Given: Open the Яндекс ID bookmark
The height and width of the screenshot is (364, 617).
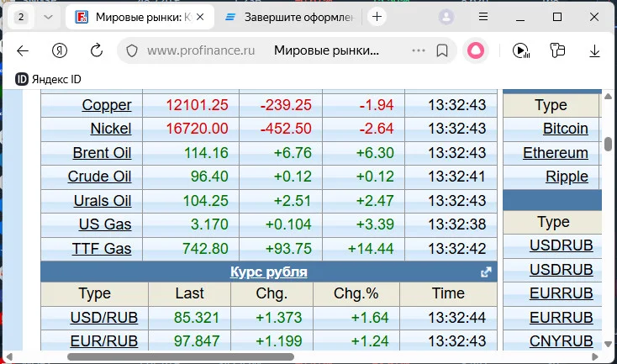Looking at the screenshot, I should coord(48,79).
